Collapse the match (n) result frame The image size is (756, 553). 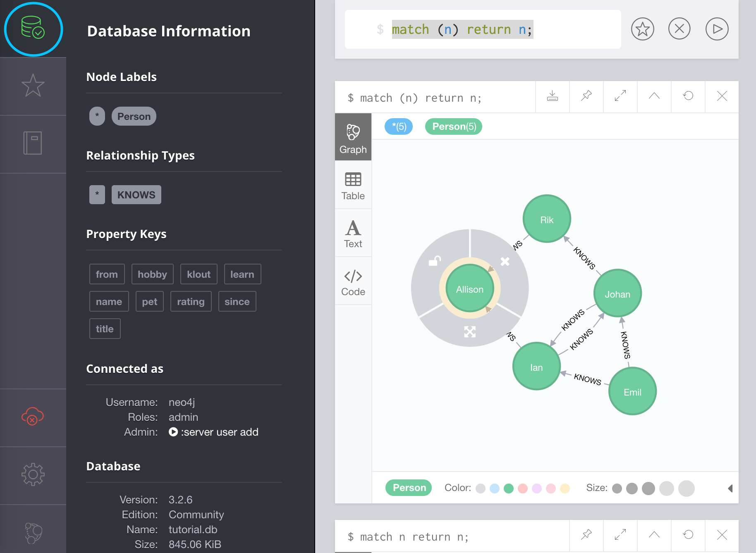[654, 96]
